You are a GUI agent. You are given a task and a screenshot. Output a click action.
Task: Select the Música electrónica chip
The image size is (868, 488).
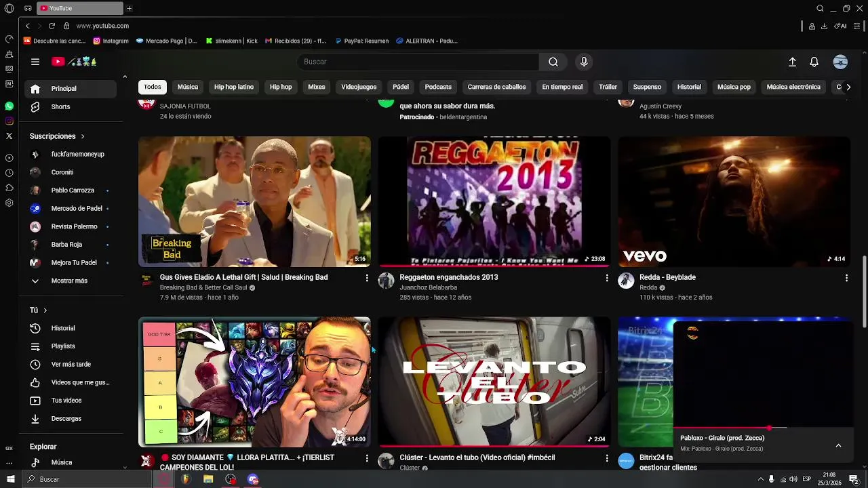[x=793, y=87]
